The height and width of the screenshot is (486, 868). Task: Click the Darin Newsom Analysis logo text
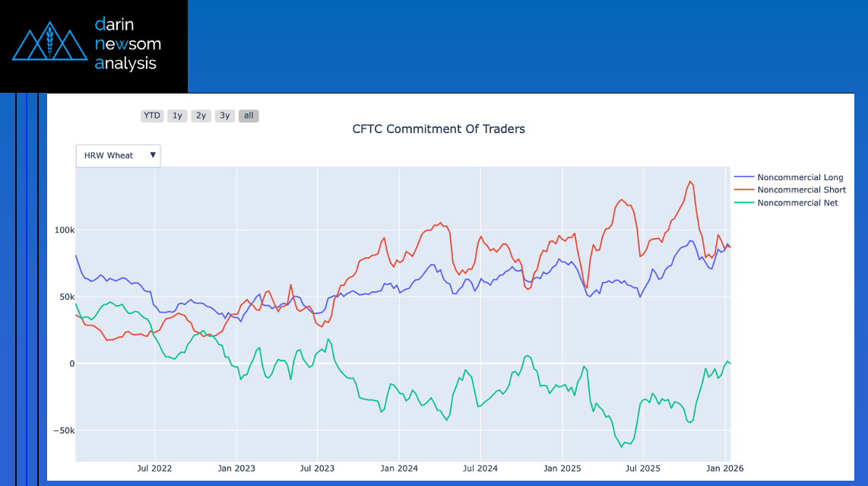pos(127,44)
